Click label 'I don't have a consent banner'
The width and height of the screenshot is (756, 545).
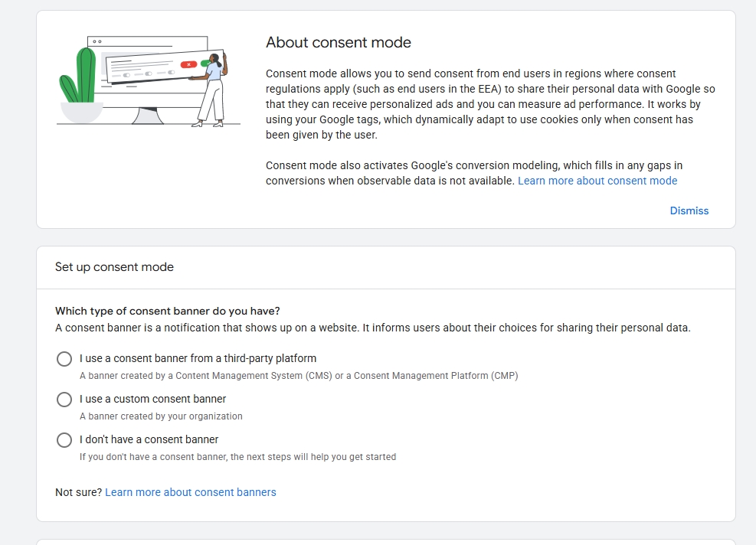click(149, 439)
